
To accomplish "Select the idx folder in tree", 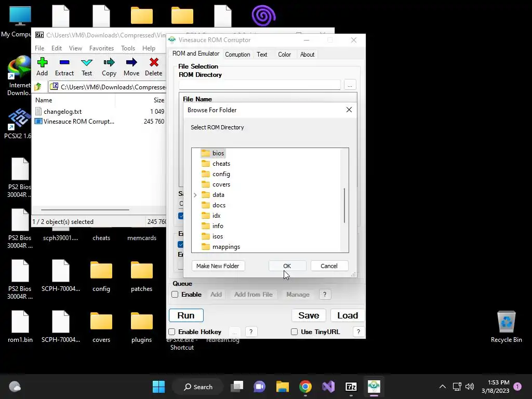I will tap(211, 216).
